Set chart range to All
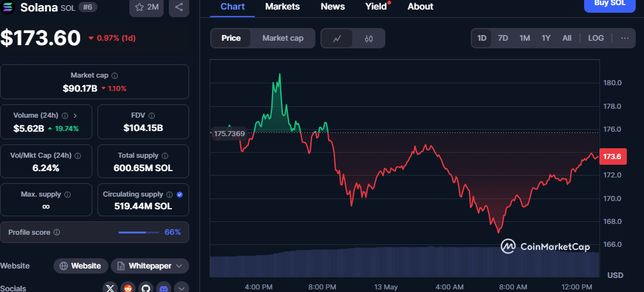Image resolution: width=644 pixels, height=292 pixels. [x=567, y=38]
